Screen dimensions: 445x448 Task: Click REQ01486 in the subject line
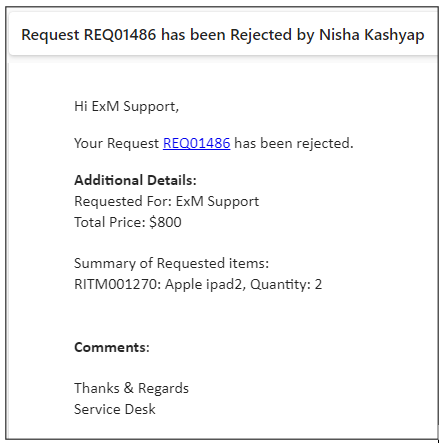click(x=120, y=35)
